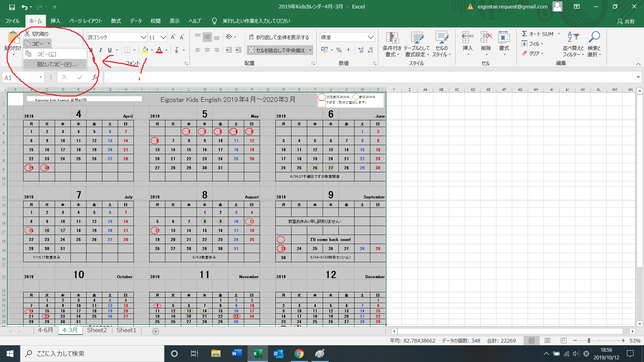Decrease font size with the small A icon

click(x=182, y=37)
